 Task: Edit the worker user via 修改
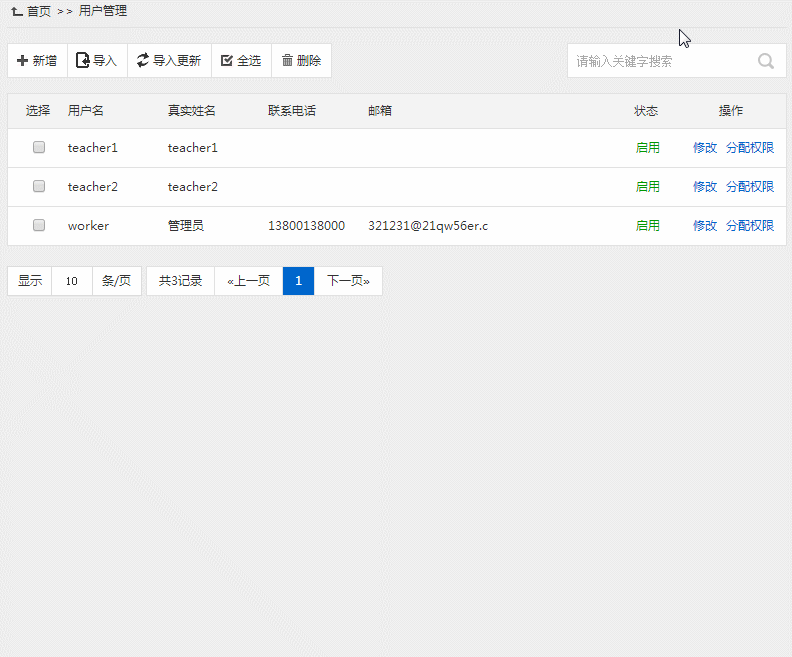coord(705,226)
